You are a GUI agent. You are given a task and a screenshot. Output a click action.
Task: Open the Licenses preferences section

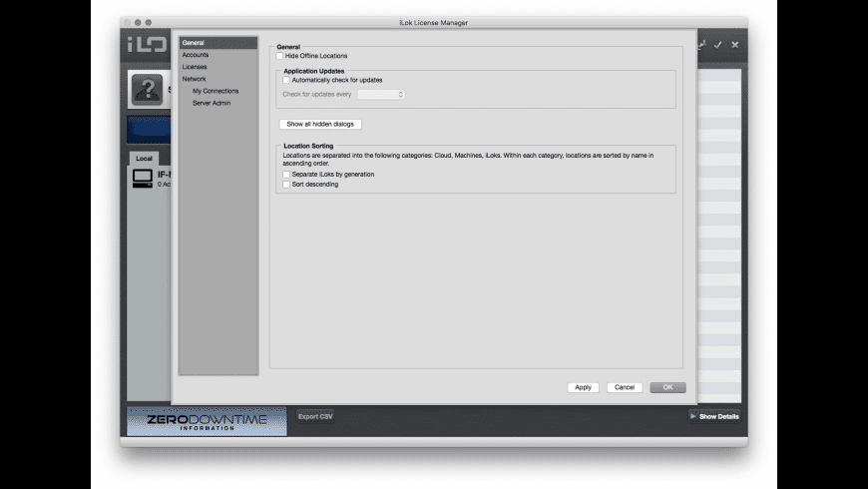[x=195, y=67]
